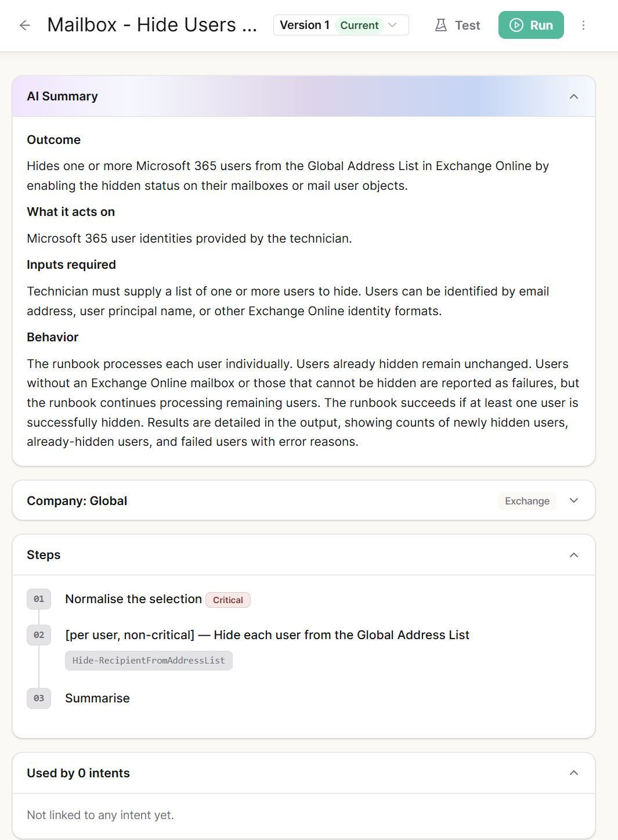Collapse the AI Summary panel
618x840 pixels.
point(574,96)
